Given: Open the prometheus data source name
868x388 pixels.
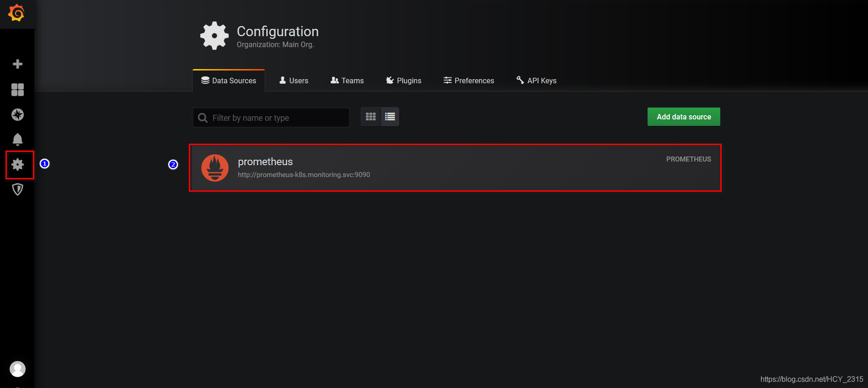Looking at the screenshot, I should pos(265,162).
